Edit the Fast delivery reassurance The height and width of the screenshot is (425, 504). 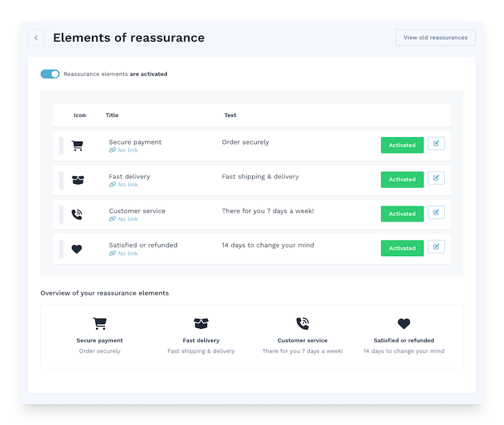pyautogui.click(x=436, y=178)
